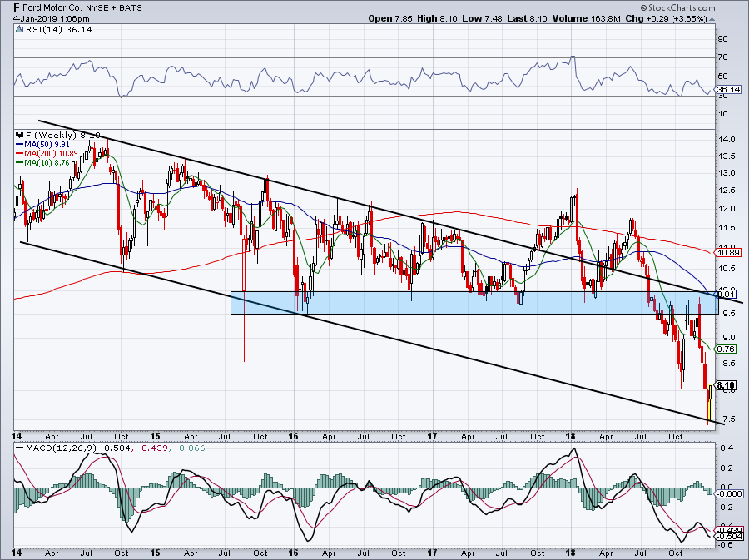Screen dimensions: 749x560
Task: Click year 16 on MACD panel time axis
Action: pyautogui.click(x=293, y=553)
